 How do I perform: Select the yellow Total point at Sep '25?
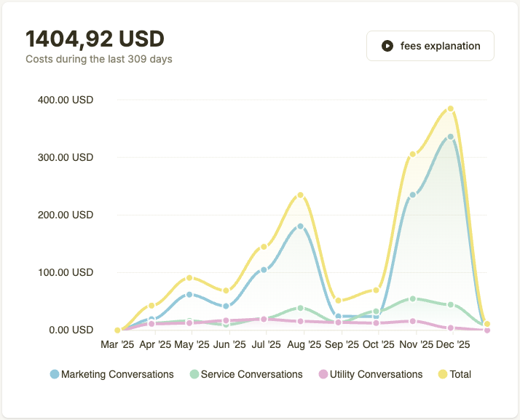(338, 301)
